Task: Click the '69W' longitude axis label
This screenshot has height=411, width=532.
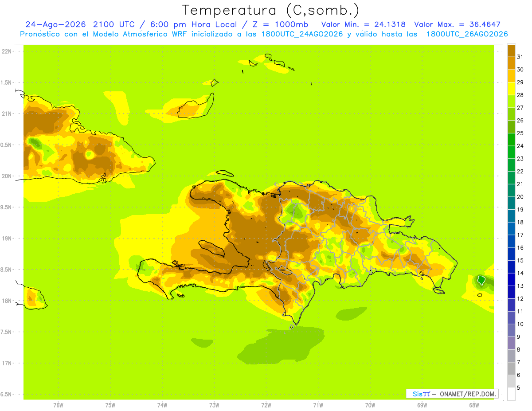Action: tap(422, 405)
